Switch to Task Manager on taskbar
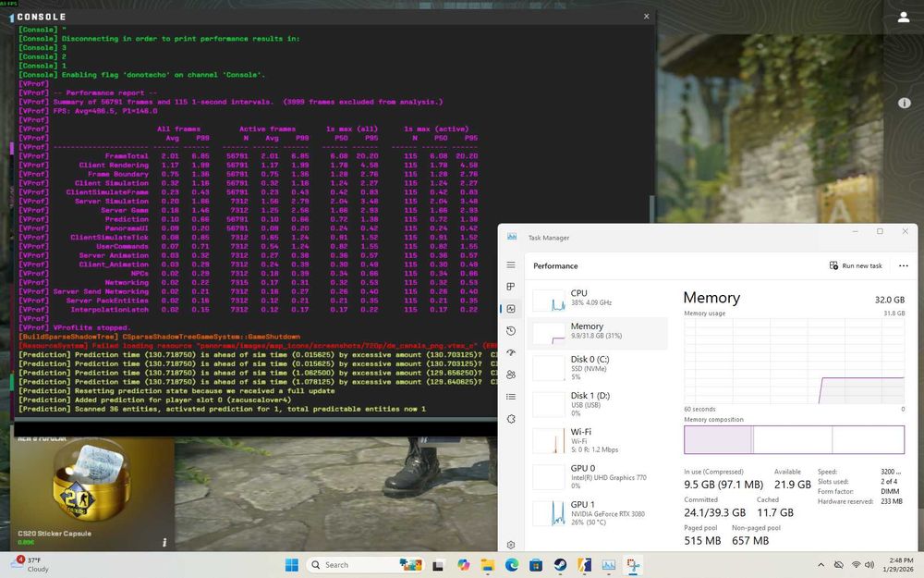 tap(608, 565)
